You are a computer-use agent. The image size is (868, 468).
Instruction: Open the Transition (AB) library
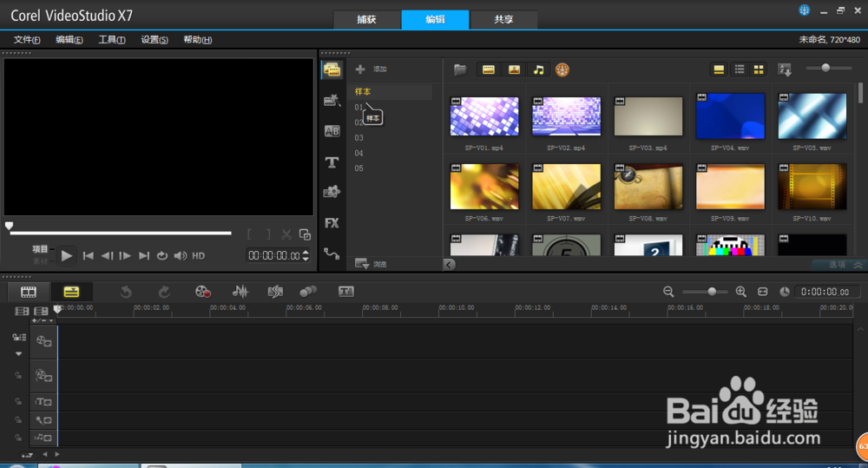click(x=332, y=131)
